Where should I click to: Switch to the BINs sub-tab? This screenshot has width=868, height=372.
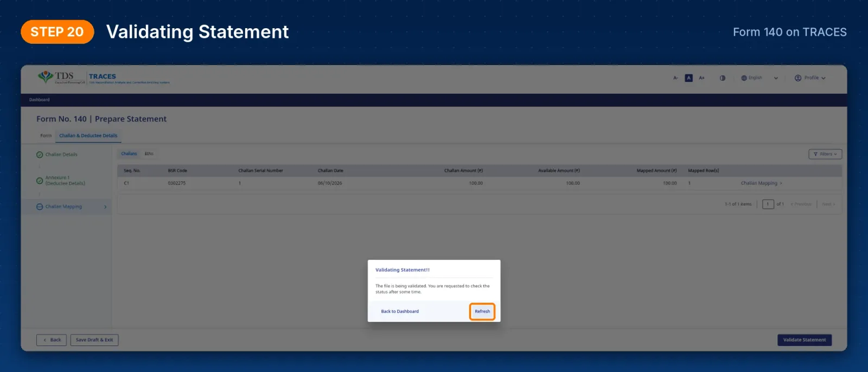pos(149,154)
